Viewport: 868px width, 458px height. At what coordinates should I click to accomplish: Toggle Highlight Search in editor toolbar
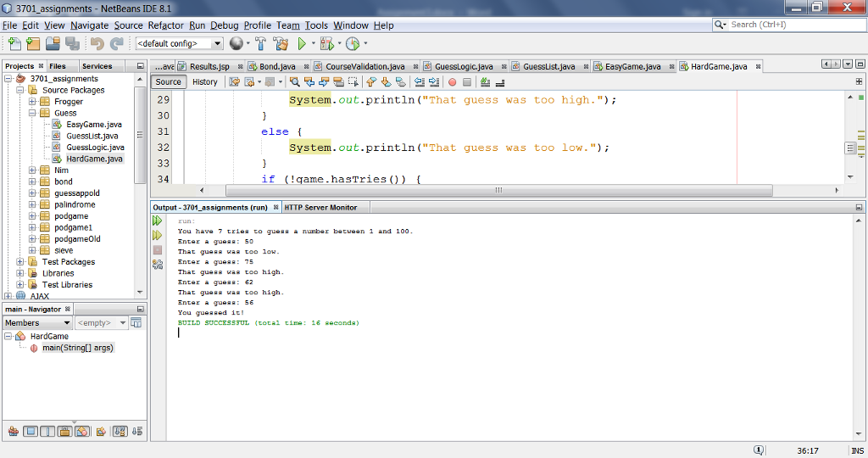click(x=338, y=82)
